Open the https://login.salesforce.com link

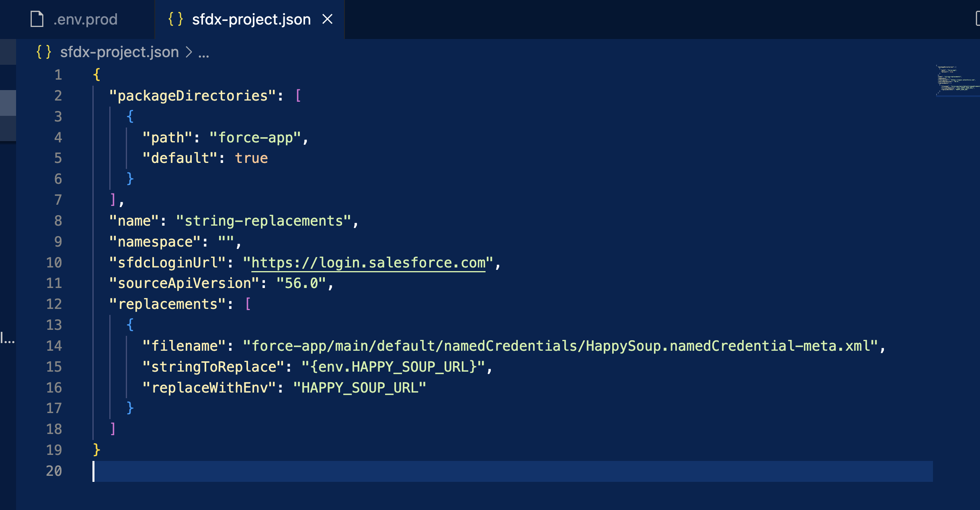pos(368,263)
